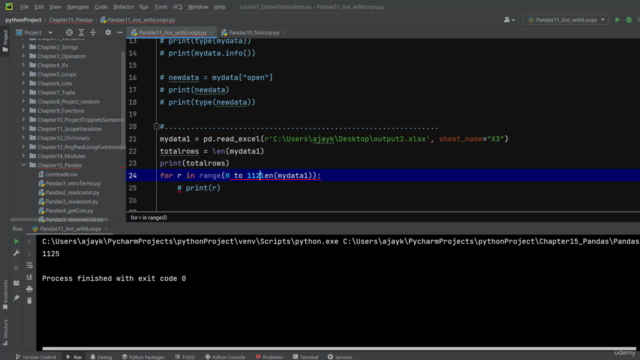
Task: Expand Chapter5_Loops folder
Action: click(x=23, y=74)
